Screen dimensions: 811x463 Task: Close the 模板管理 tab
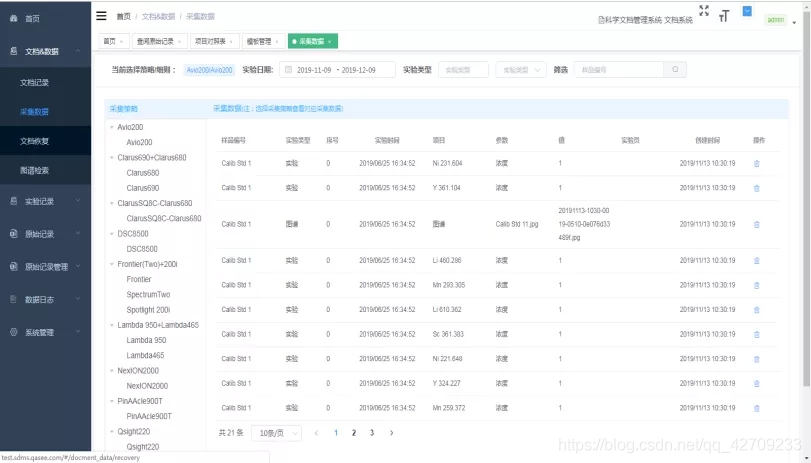tap(277, 42)
